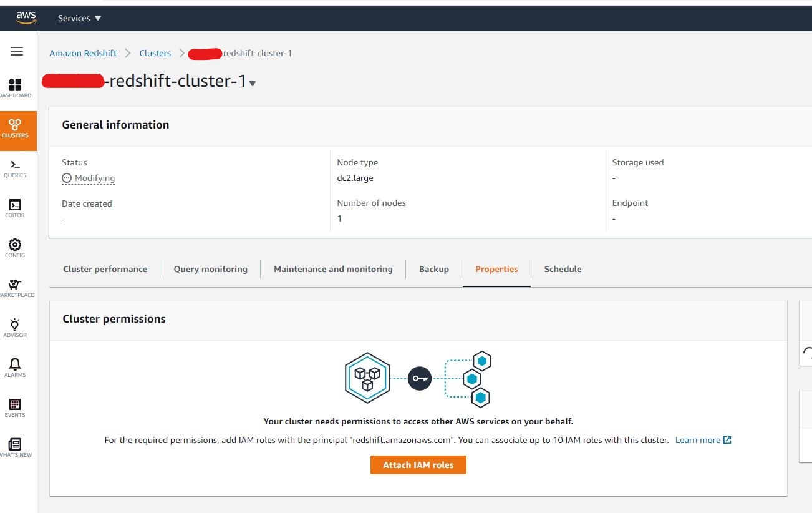
Task: Click the dc2.large node type value
Action: (355, 178)
